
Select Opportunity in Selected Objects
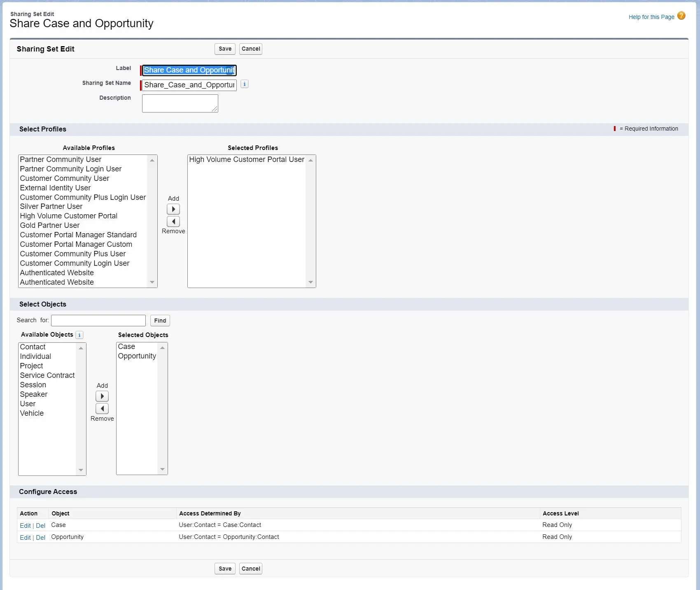pyautogui.click(x=137, y=356)
